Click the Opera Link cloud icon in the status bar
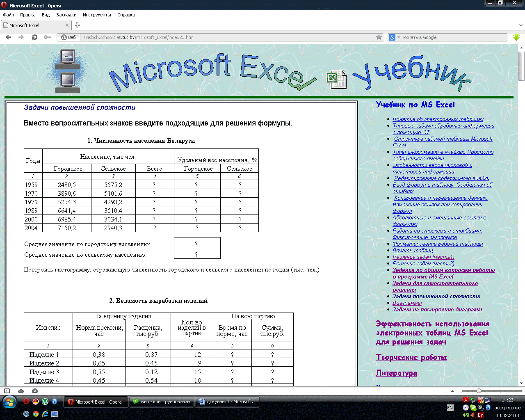Image resolution: width=525 pixels, height=420 pixels. [x=21, y=391]
